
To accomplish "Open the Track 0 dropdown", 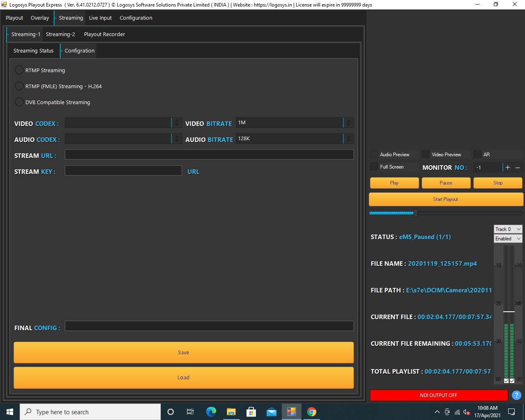I will pos(508,229).
